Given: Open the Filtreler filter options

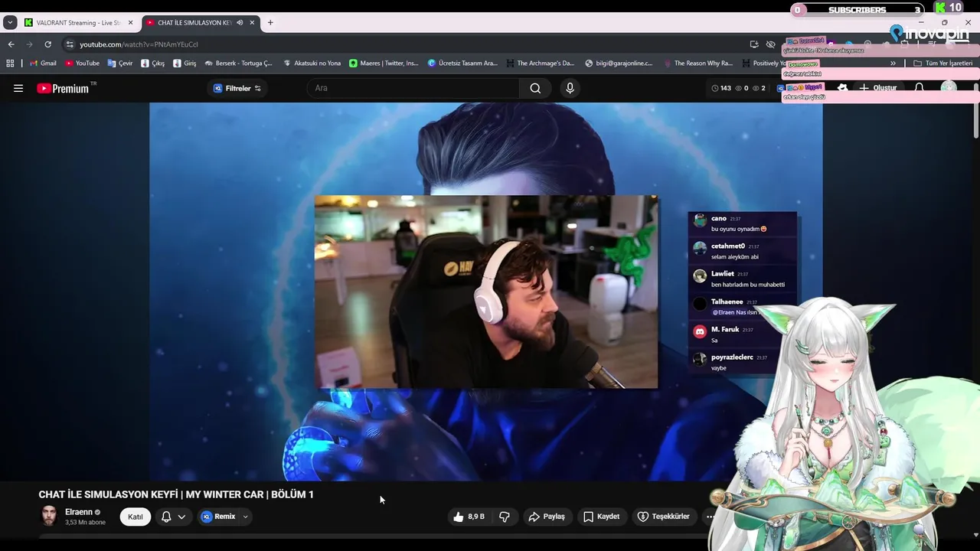Looking at the screenshot, I should pyautogui.click(x=237, y=88).
